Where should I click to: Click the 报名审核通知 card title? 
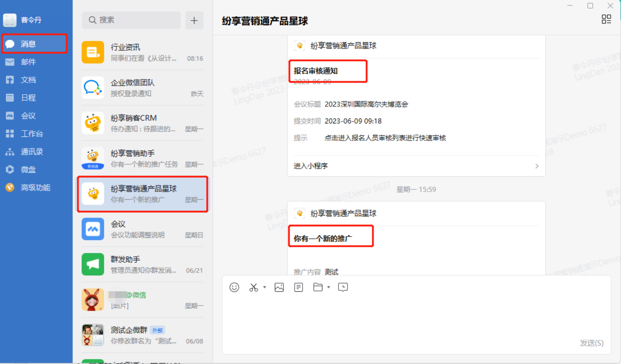(x=316, y=71)
